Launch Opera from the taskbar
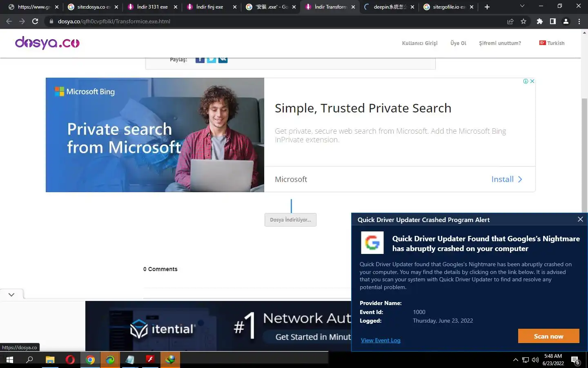 coord(70,360)
